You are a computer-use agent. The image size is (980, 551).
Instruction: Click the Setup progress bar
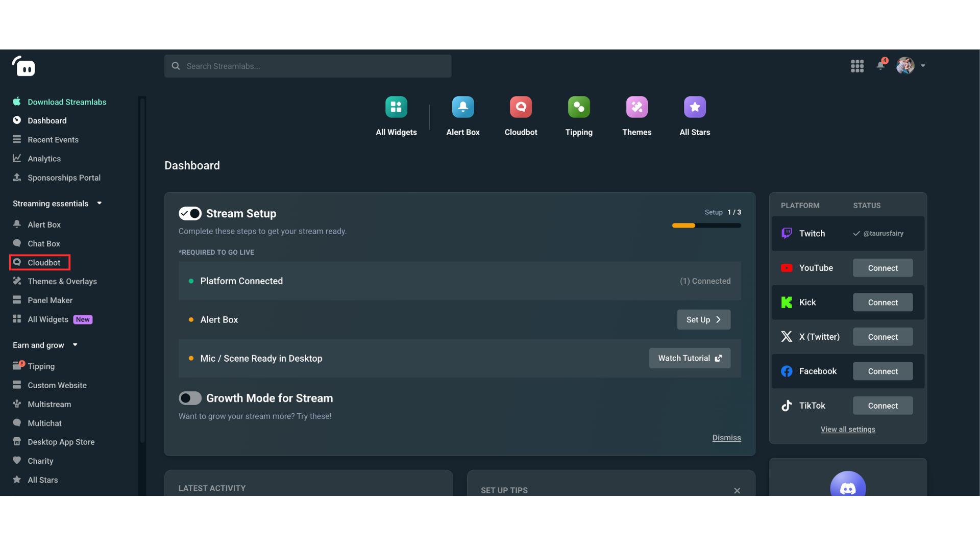[x=706, y=226]
